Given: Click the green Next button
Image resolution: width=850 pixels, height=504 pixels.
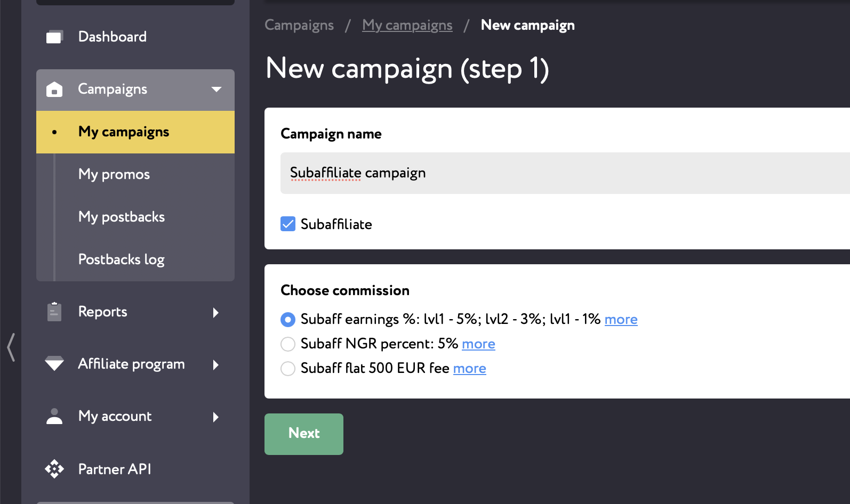Looking at the screenshot, I should tap(304, 434).
